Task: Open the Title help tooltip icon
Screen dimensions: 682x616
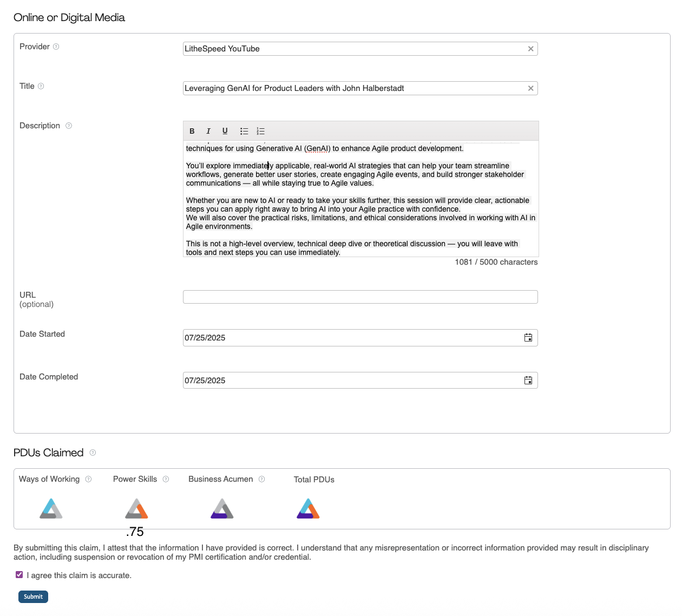Action: coord(41,86)
